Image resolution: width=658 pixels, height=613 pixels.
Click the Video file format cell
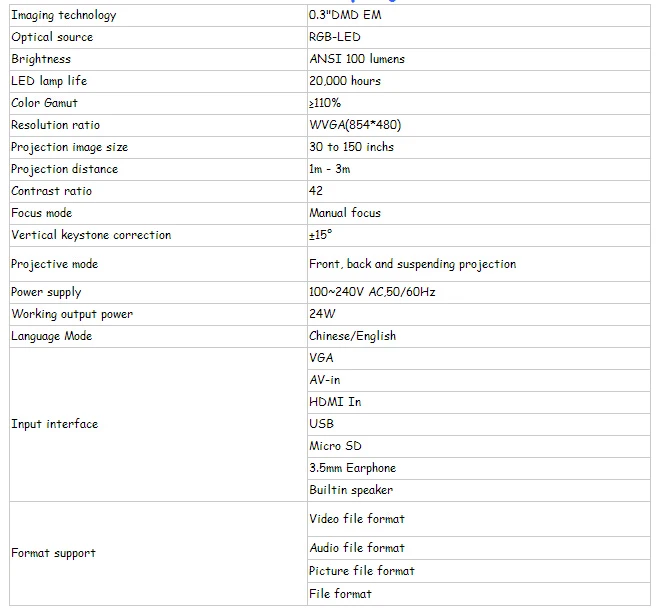pos(479,519)
